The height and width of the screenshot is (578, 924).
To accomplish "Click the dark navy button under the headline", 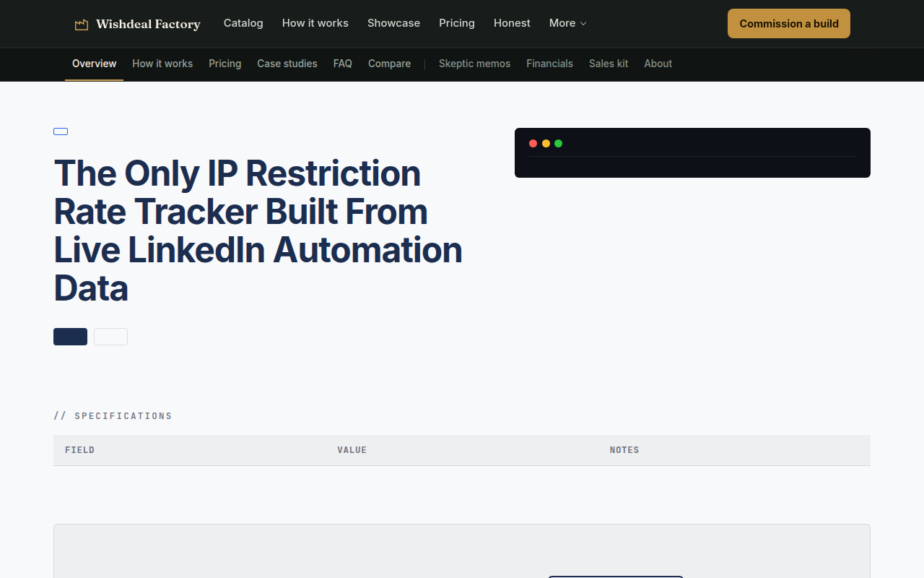I will click(x=70, y=337).
